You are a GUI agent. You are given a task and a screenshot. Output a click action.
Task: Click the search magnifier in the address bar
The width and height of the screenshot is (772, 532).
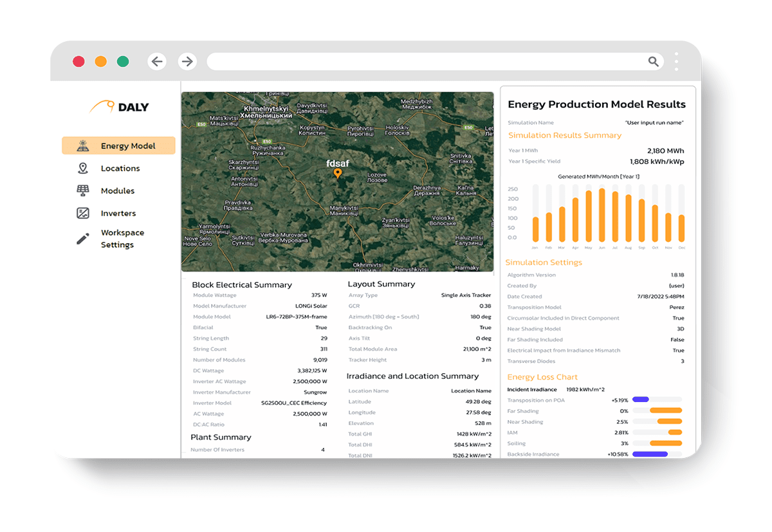653,61
